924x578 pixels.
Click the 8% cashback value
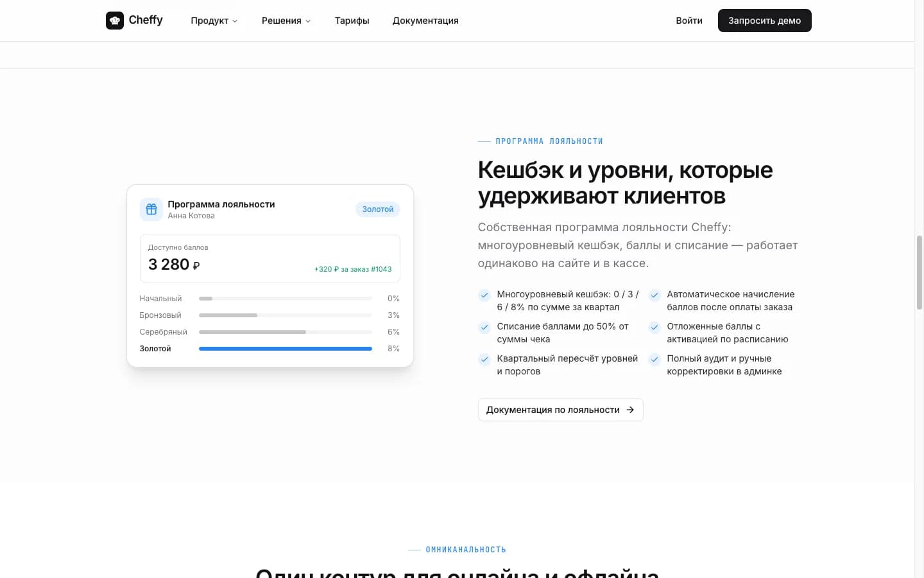pos(393,349)
